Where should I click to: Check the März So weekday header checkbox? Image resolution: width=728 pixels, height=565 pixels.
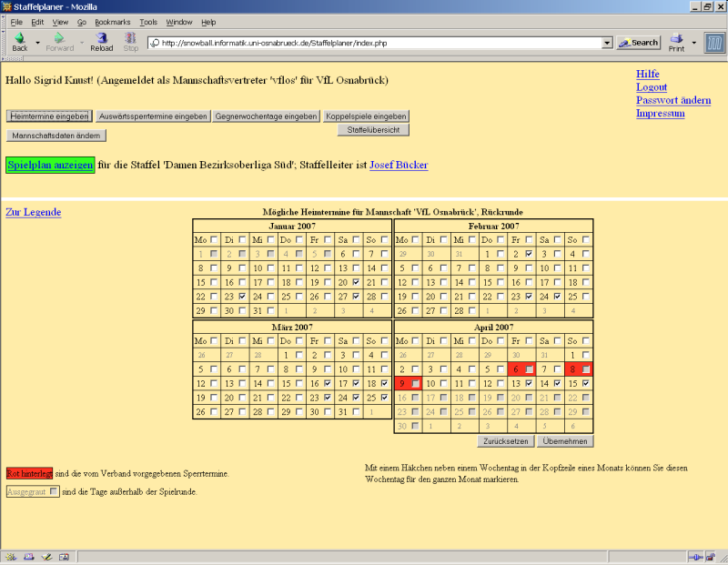[x=384, y=341]
